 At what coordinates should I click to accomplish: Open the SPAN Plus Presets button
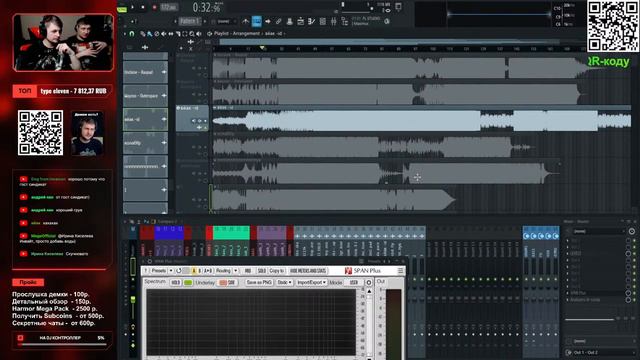159,271
